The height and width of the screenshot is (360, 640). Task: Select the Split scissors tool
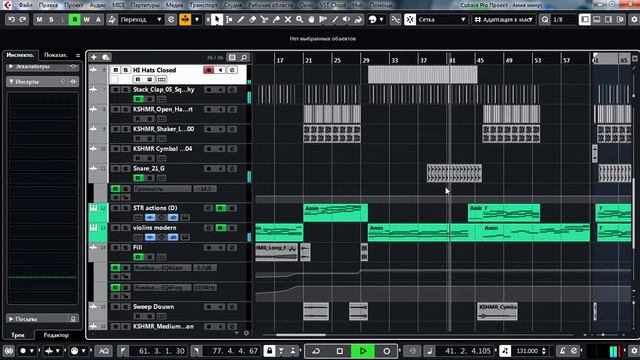264,20
